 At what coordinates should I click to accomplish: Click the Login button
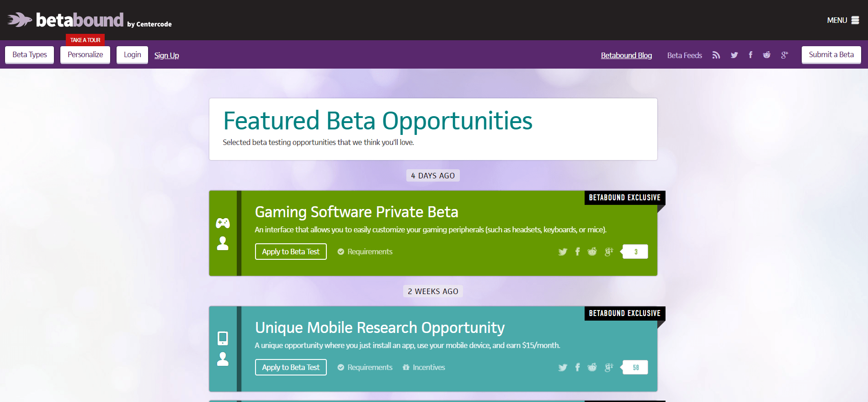[x=132, y=55]
